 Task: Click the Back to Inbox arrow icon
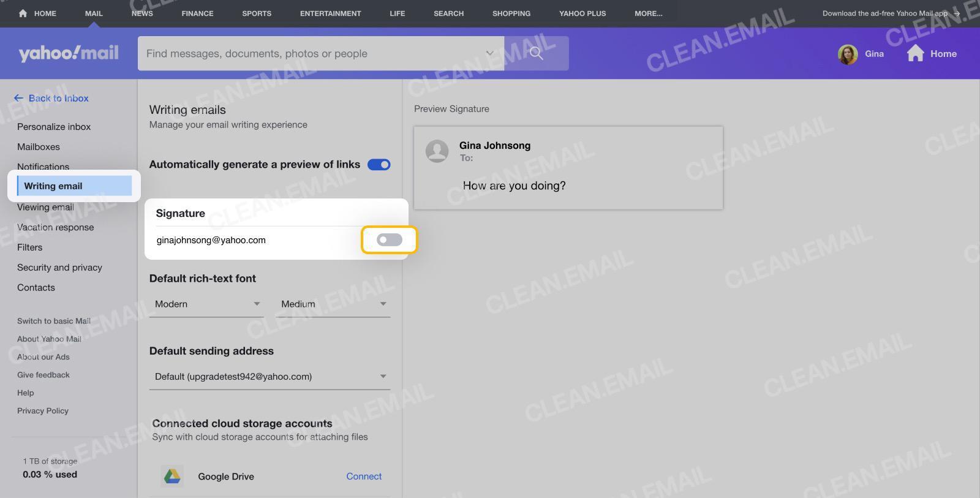tap(18, 98)
